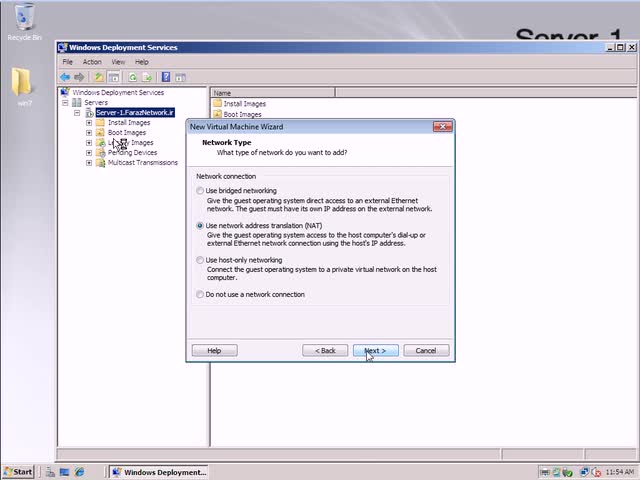Click the Install Images folder icon in the tree
This screenshot has height=480, width=640.
(100, 122)
